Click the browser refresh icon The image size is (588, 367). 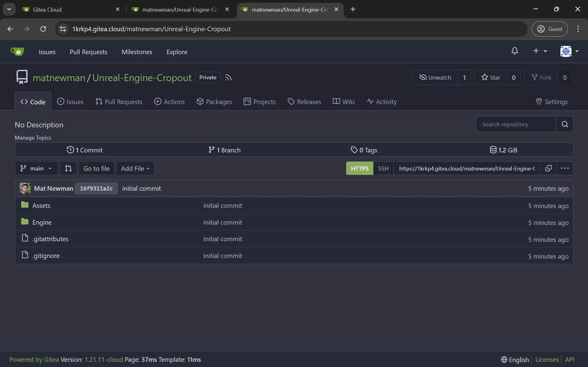point(43,29)
